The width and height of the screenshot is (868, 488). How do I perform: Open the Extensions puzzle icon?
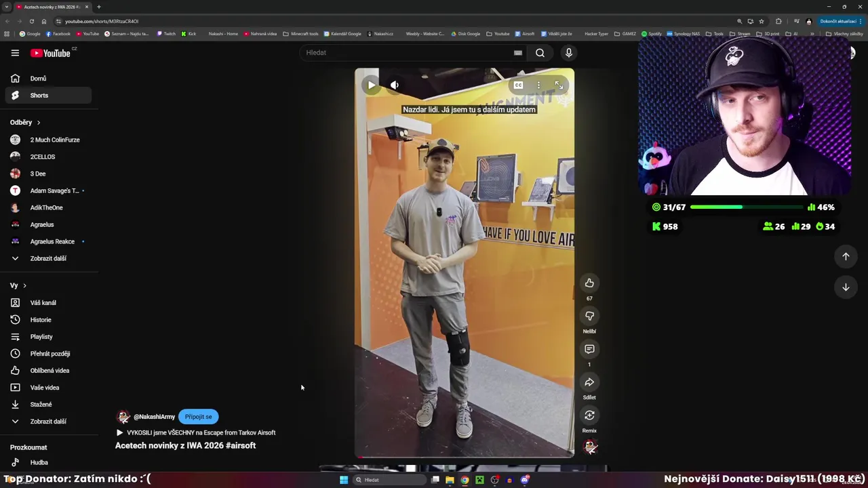(x=778, y=21)
